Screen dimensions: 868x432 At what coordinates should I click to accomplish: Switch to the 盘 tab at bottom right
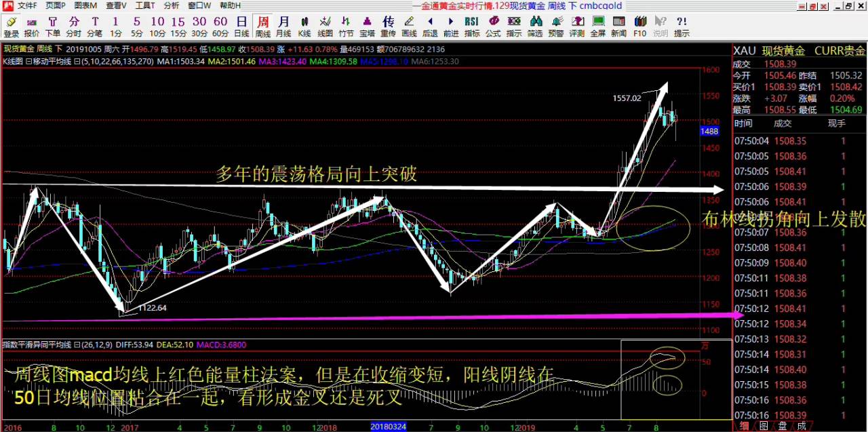pyautogui.click(x=782, y=426)
